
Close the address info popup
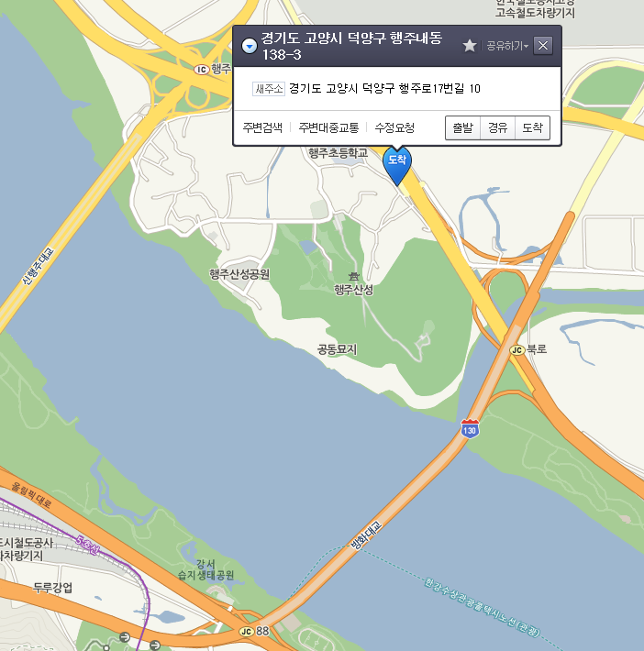(x=543, y=46)
